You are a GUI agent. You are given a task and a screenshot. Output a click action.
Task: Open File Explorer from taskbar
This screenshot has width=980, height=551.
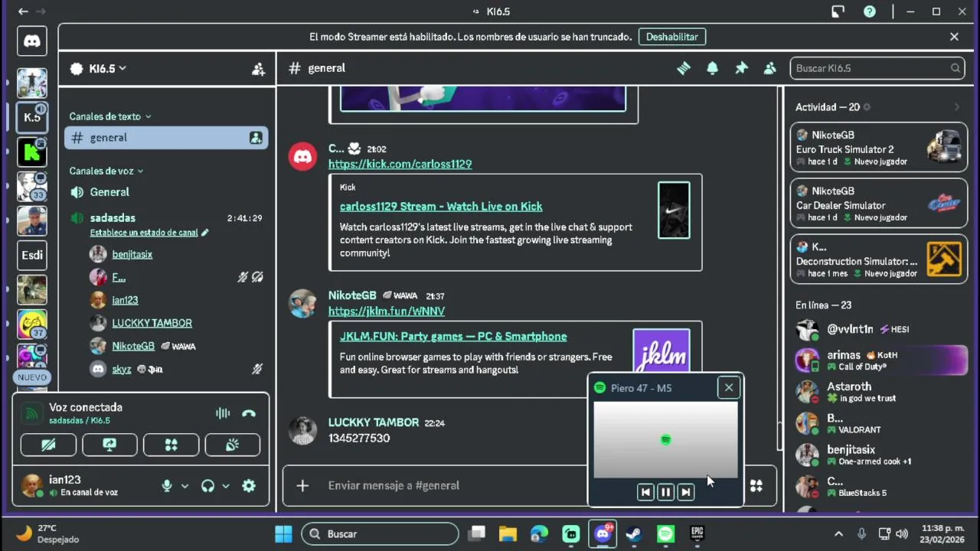pos(508,534)
